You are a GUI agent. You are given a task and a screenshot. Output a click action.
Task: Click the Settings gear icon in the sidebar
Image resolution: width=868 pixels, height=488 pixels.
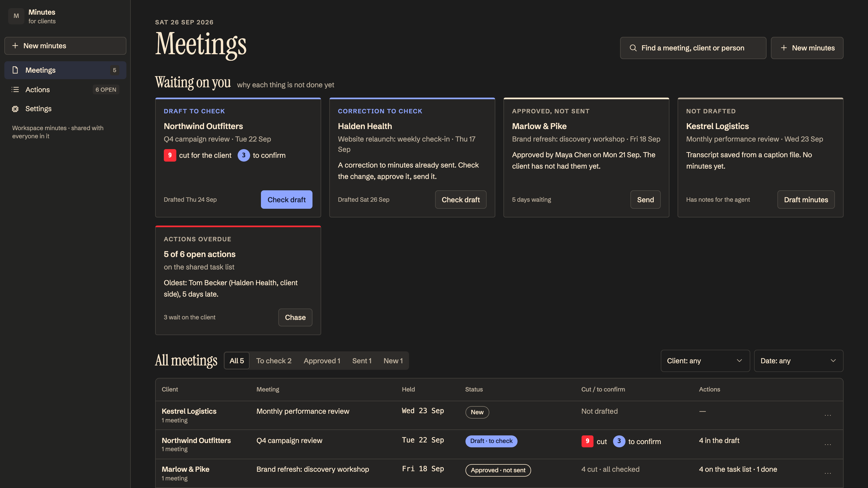pyautogui.click(x=15, y=109)
